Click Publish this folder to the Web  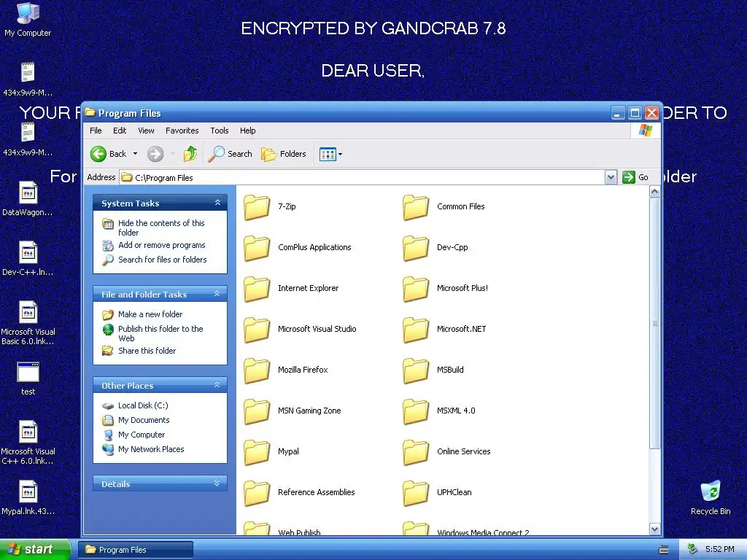click(x=160, y=333)
